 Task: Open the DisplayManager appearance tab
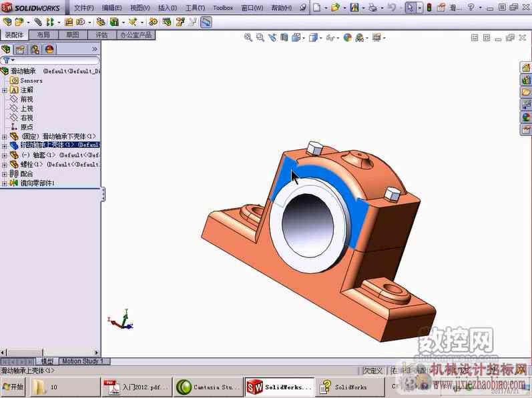[x=49, y=49]
